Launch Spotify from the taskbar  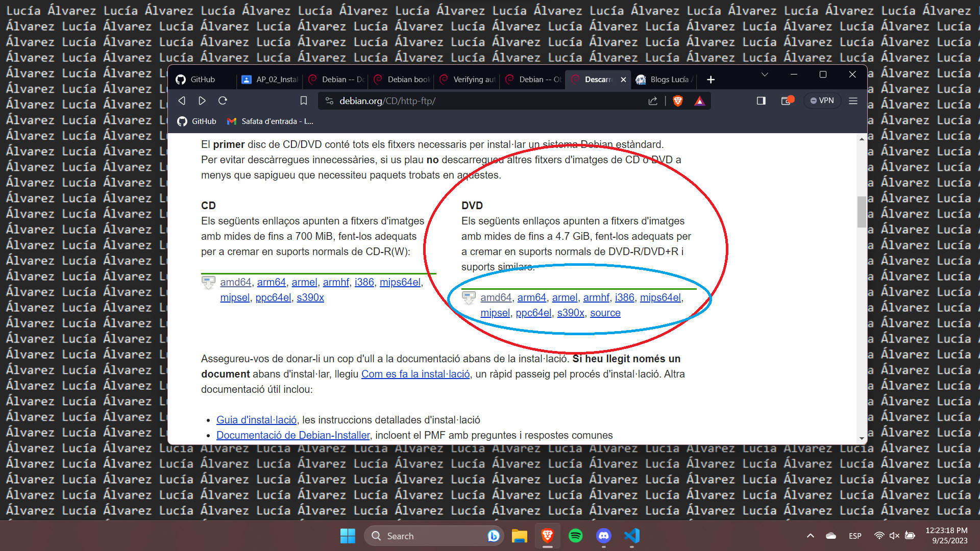(576, 536)
